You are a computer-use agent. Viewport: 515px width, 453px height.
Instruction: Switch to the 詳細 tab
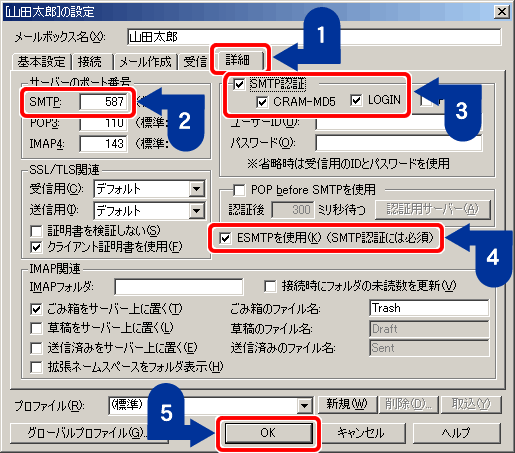click(x=238, y=60)
